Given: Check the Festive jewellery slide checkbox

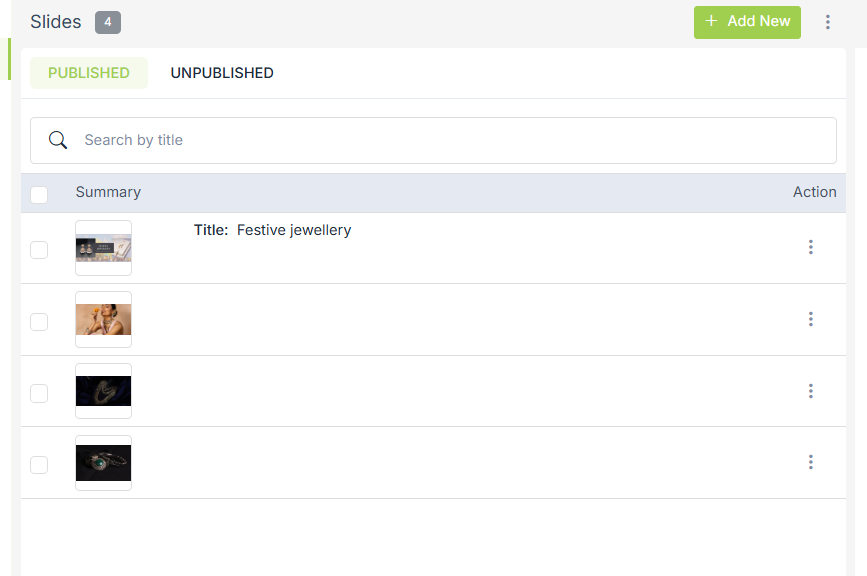Looking at the screenshot, I should click(x=39, y=250).
